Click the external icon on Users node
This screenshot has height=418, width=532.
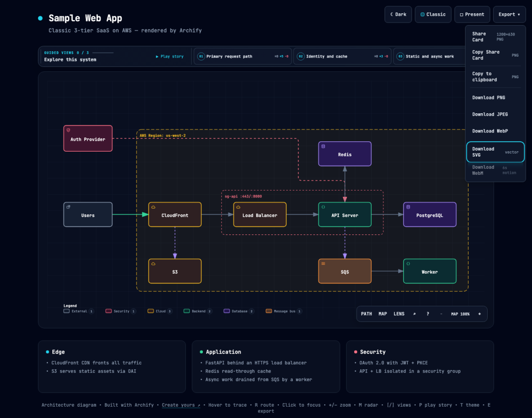[x=68, y=207]
